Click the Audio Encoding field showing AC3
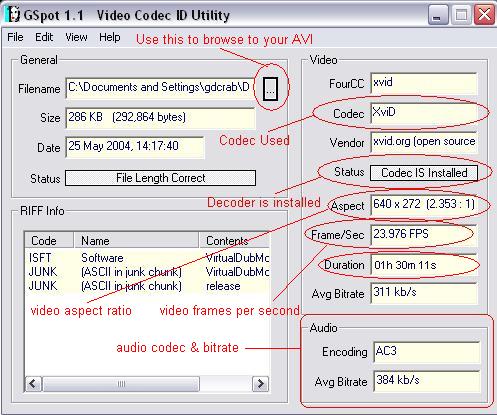 pos(426,352)
